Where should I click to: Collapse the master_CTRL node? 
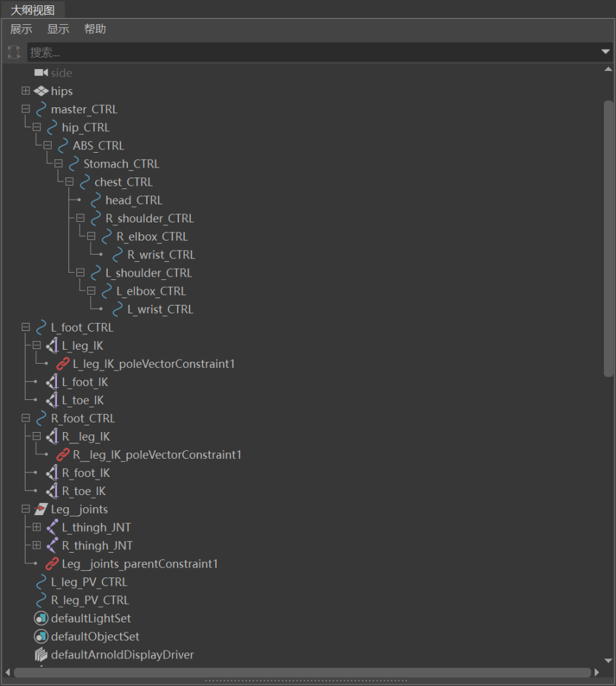(26, 109)
